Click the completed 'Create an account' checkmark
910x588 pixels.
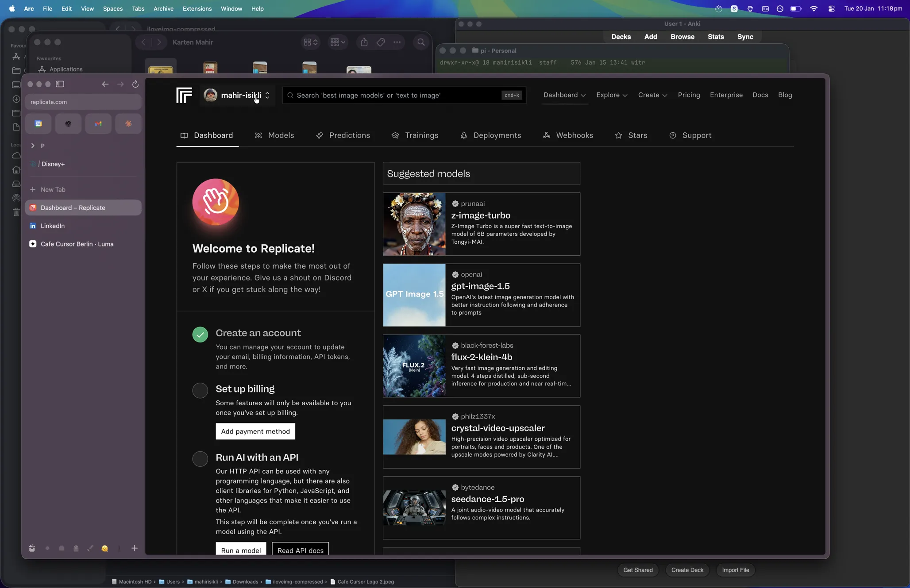coord(200,334)
